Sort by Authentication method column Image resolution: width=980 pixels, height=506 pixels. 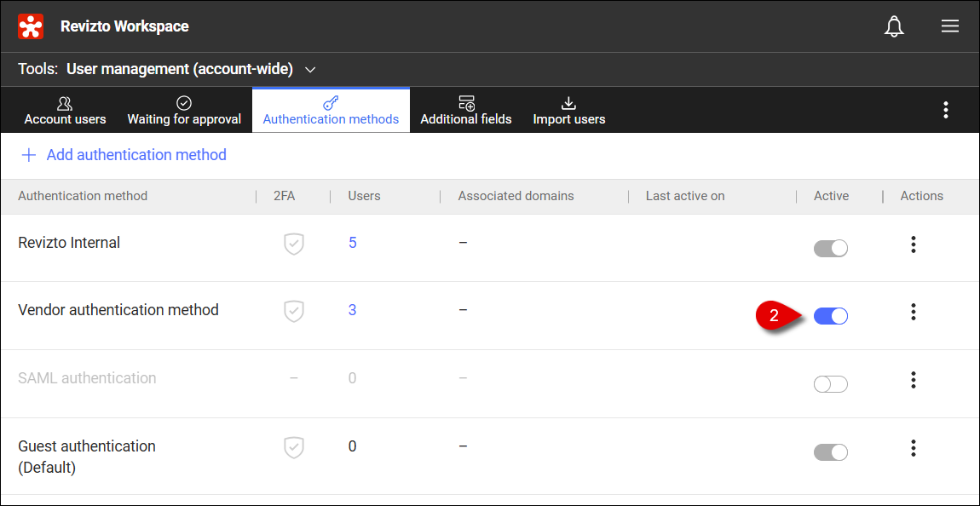pyautogui.click(x=83, y=196)
